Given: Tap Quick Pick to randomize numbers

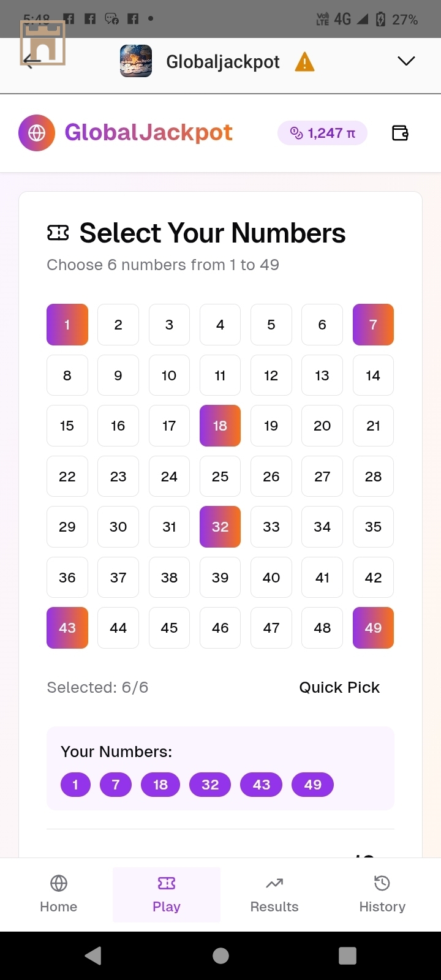Looking at the screenshot, I should click(x=339, y=687).
